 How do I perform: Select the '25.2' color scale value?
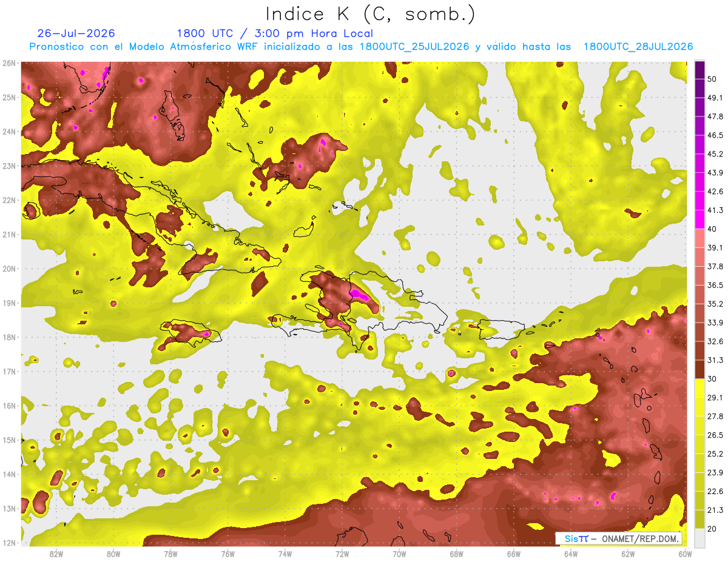[715, 454]
